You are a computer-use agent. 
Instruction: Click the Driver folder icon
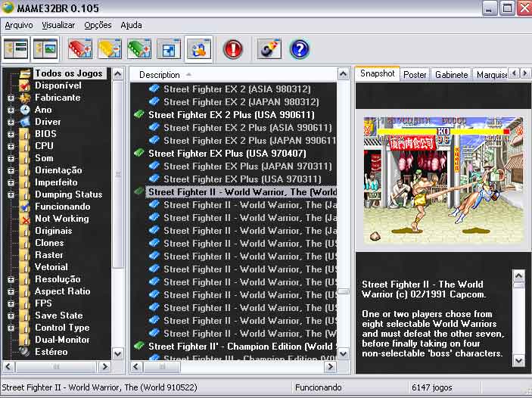pos(25,122)
